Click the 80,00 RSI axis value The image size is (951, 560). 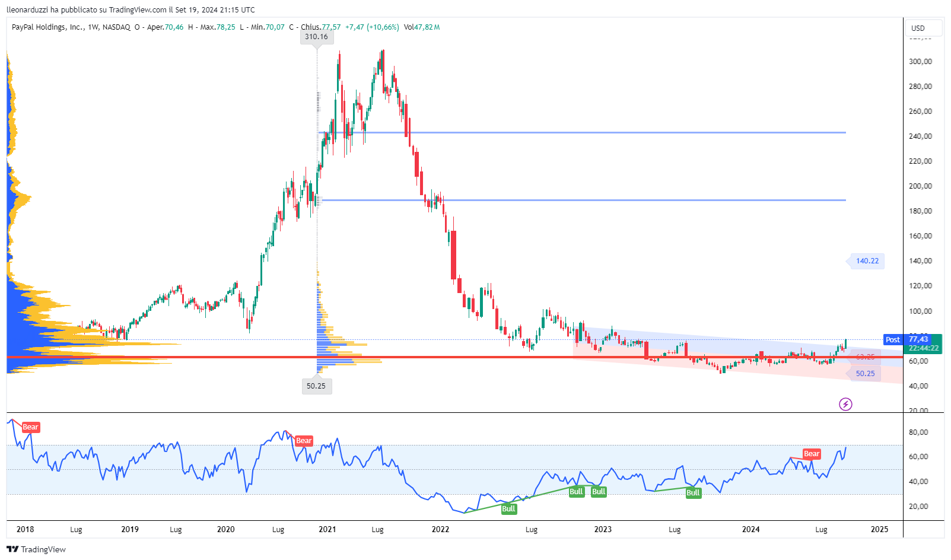pos(918,432)
